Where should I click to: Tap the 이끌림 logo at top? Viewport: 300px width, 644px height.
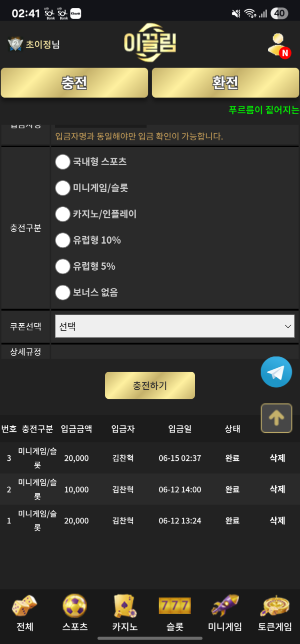tap(150, 42)
